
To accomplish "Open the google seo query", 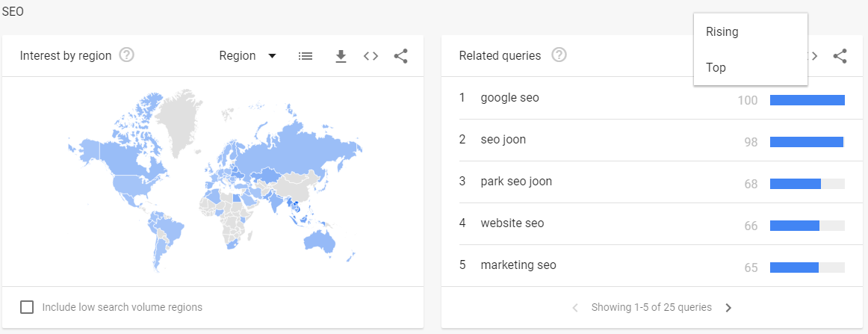I will (510, 98).
